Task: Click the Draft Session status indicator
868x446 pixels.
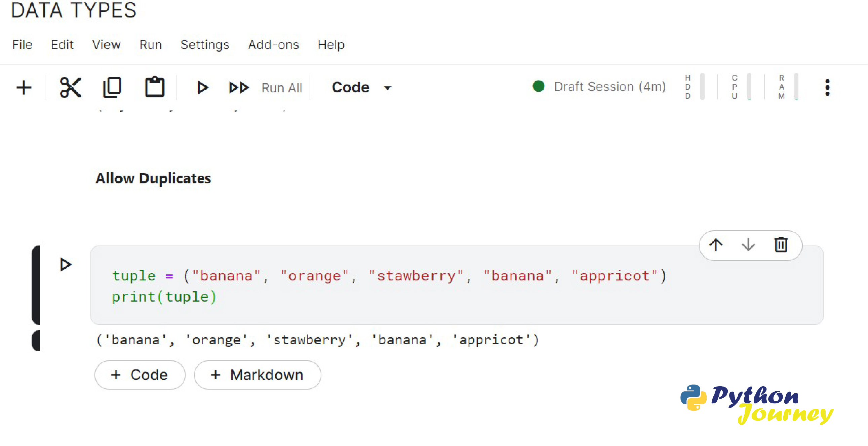Action: coord(599,87)
